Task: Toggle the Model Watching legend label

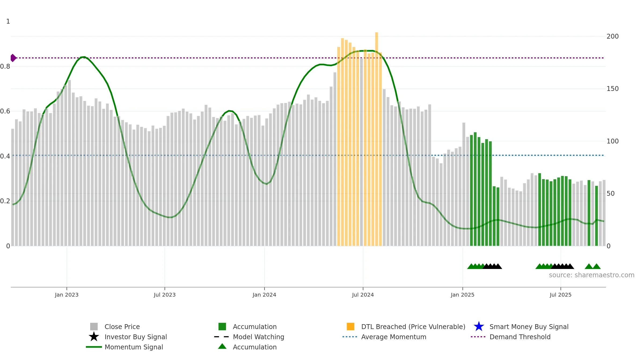Action: pos(258,337)
